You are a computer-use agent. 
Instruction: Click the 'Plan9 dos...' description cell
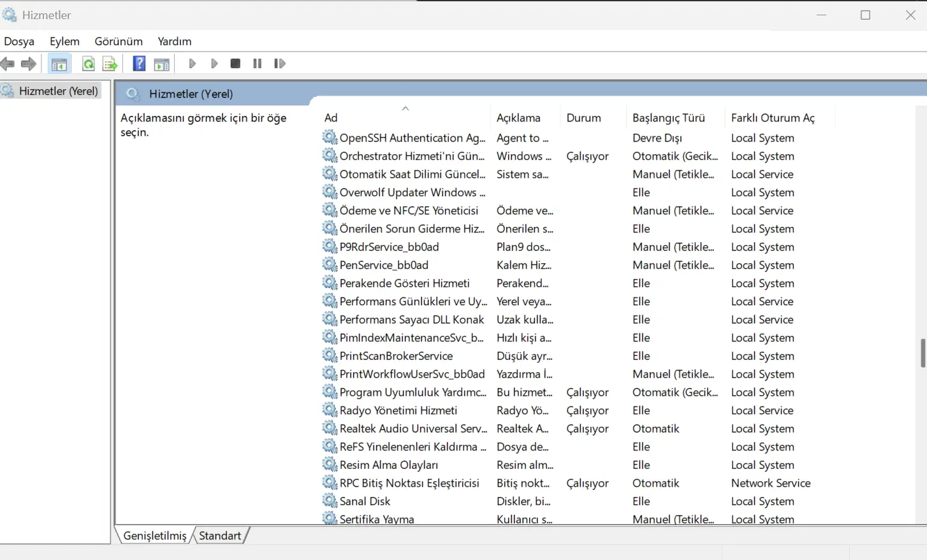(523, 247)
